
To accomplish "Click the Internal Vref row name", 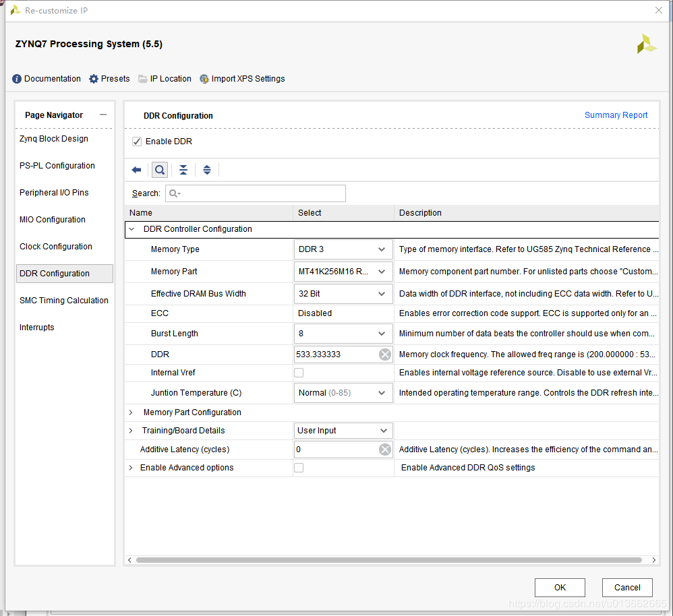I will coord(173,373).
